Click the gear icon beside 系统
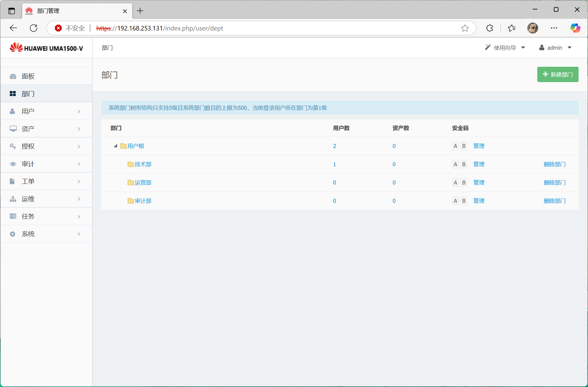This screenshot has height=387, width=588. pyautogui.click(x=13, y=234)
